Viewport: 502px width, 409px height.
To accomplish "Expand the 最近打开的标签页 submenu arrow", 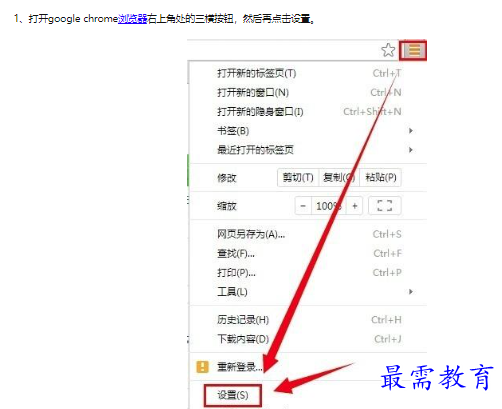I will point(411,150).
